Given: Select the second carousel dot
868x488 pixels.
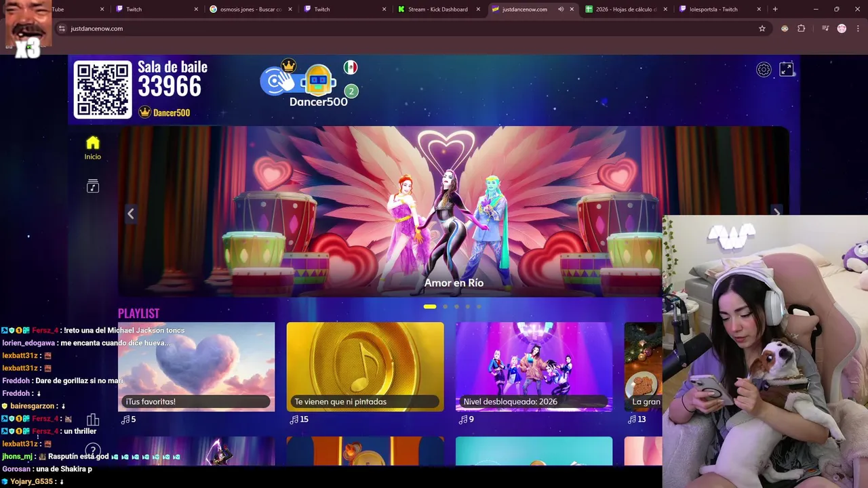Looking at the screenshot, I should point(445,306).
